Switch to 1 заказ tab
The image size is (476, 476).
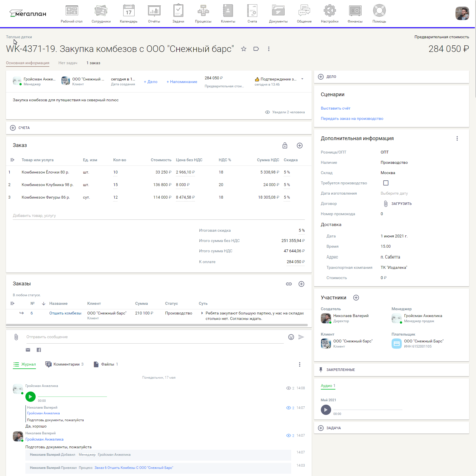93,63
